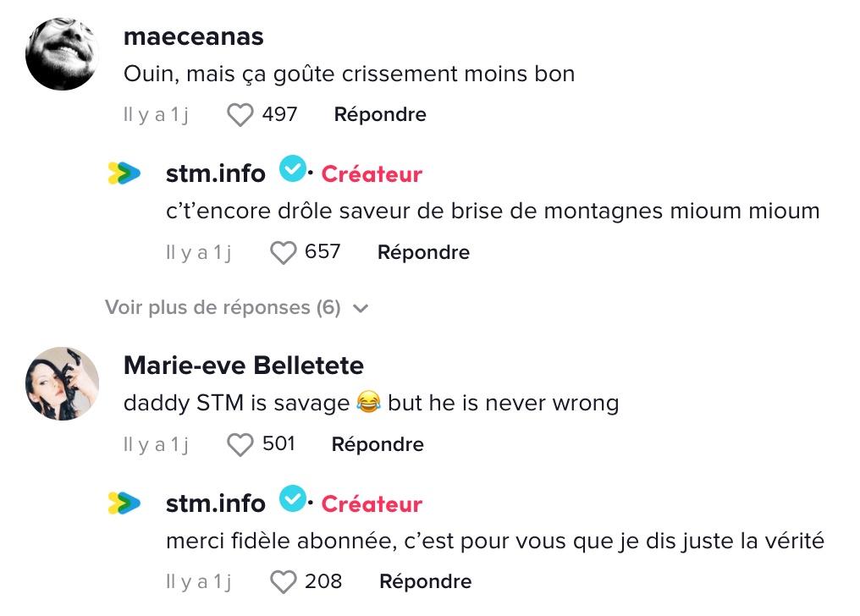860x616 pixels.
Task: Click Répondre under 'je dis juste la vérité'
Action: (425, 581)
